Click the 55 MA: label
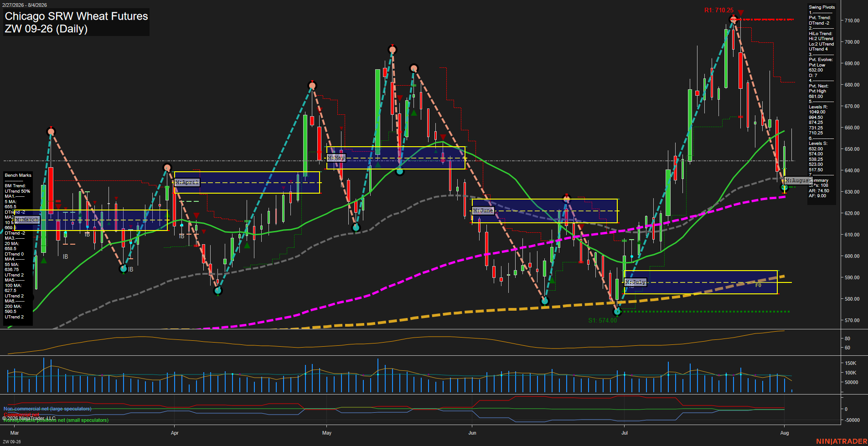 (12, 265)
